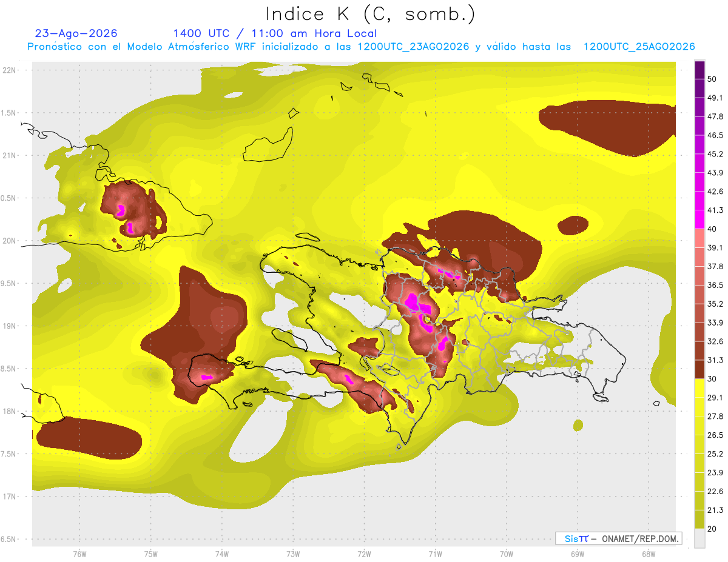
Task: Click the longitude axis label '69W'
Action: click(x=577, y=554)
